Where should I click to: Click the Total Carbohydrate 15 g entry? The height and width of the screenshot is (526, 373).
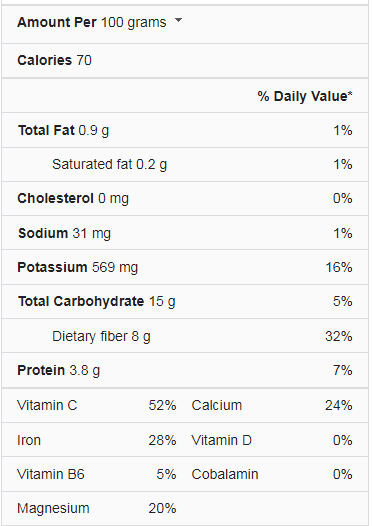tap(97, 301)
